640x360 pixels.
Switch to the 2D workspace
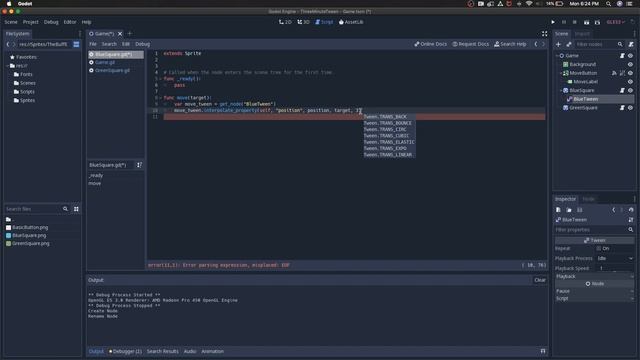pyautogui.click(x=285, y=22)
